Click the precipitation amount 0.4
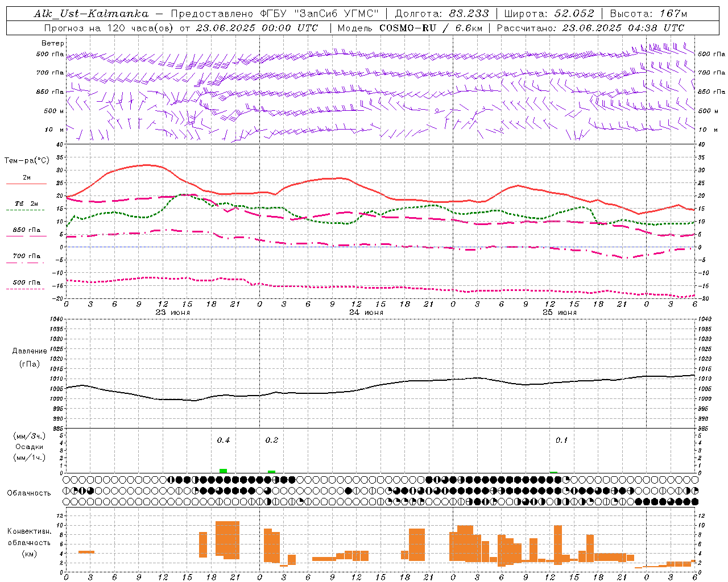Viewport: 728px width, 582px height. pos(224,440)
